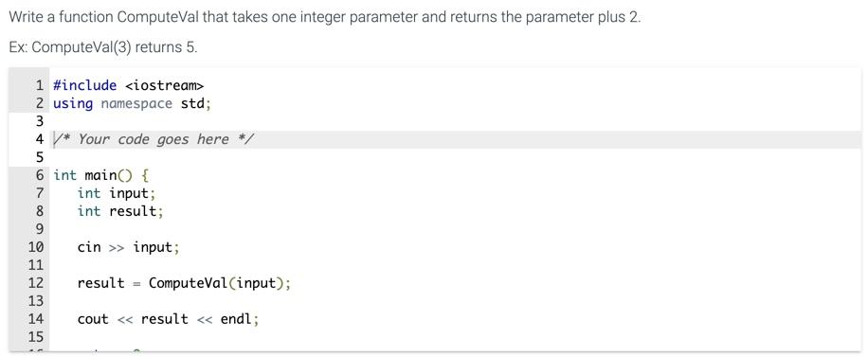Place cursor on empty line 3
Screen dimensions: 868x357
pyautogui.click(x=455, y=122)
